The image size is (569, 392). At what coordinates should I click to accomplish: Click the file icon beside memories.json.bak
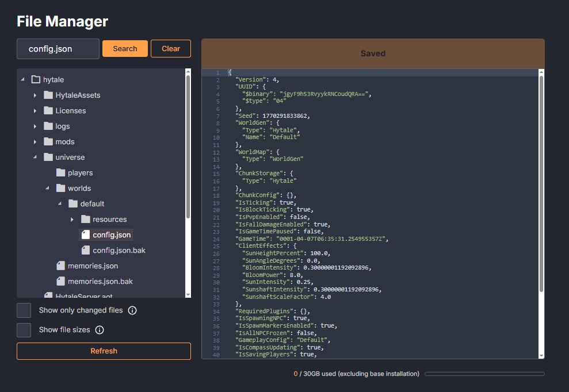[x=61, y=281]
